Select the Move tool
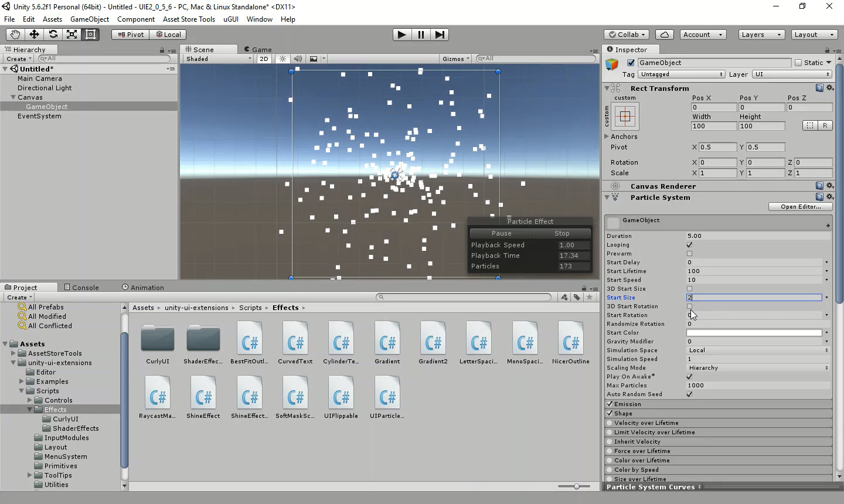844x504 pixels. click(x=34, y=35)
